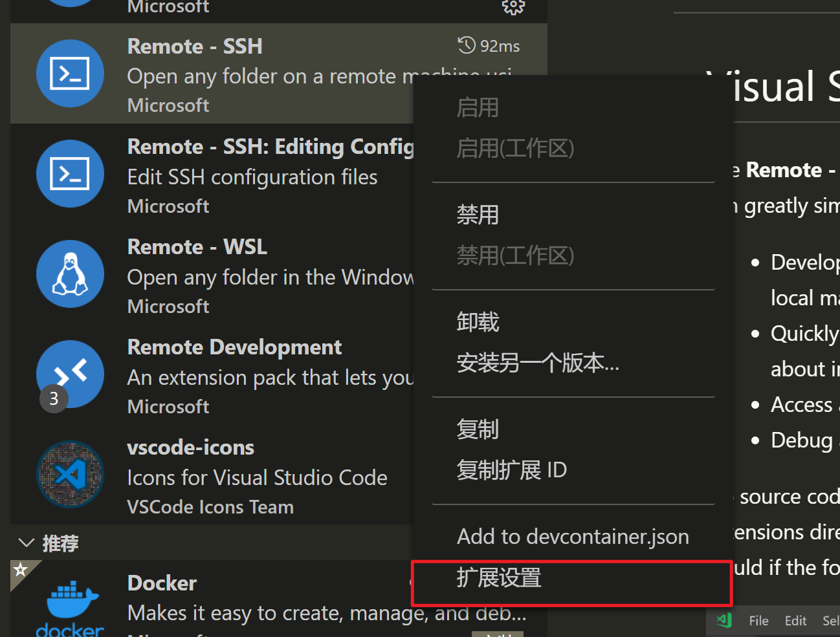The width and height of the screenshot is (840, 637).
Task: Click the VS Code logo in the preview image
Action: 724,620
